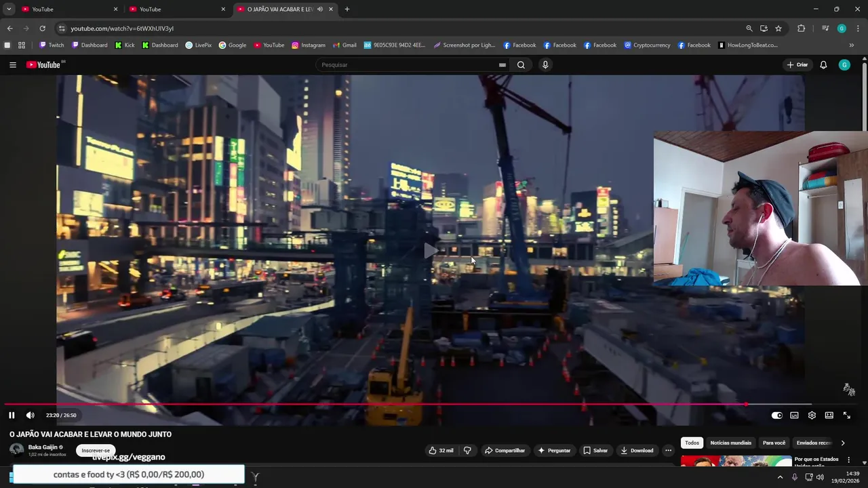Open the Gmail bookmark
Image resolution: width=868 pixels, height=488 pixels.
(344, 45)
